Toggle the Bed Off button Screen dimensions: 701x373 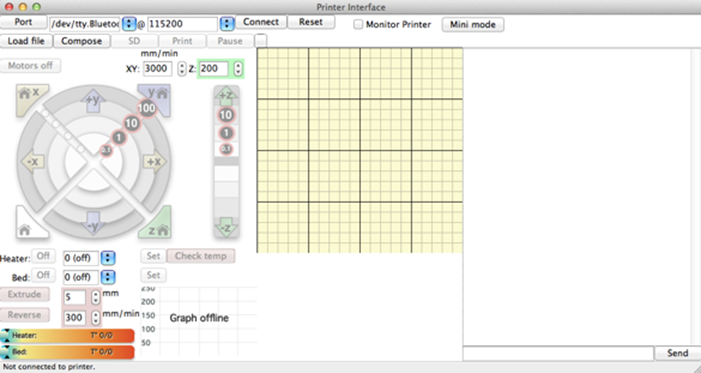tap(43, 275)
